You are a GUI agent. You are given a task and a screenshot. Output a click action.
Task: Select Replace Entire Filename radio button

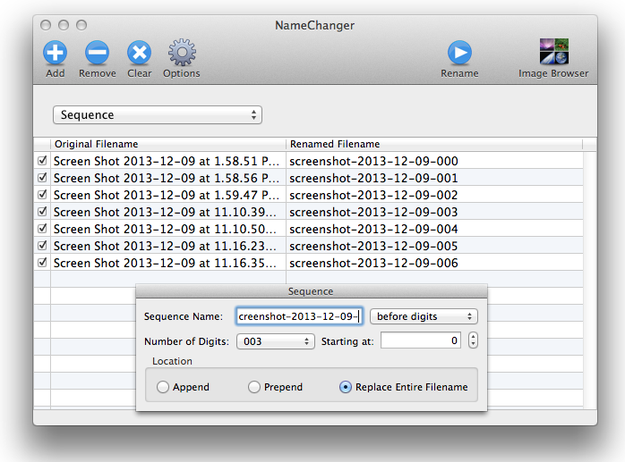tap(345, 387)
